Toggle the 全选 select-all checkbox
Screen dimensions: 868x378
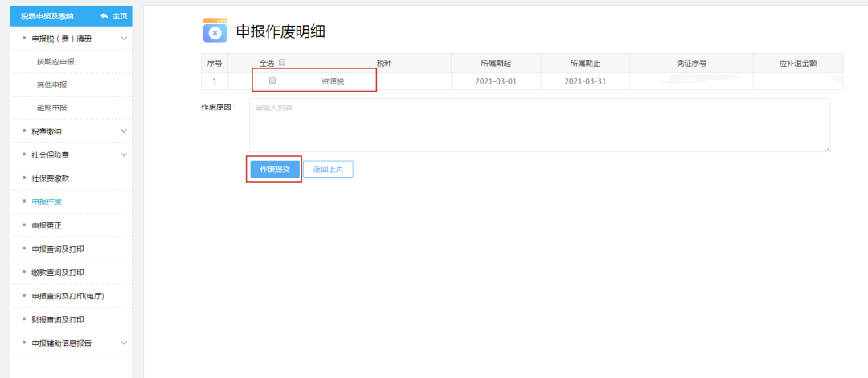[x=282, y=62]
